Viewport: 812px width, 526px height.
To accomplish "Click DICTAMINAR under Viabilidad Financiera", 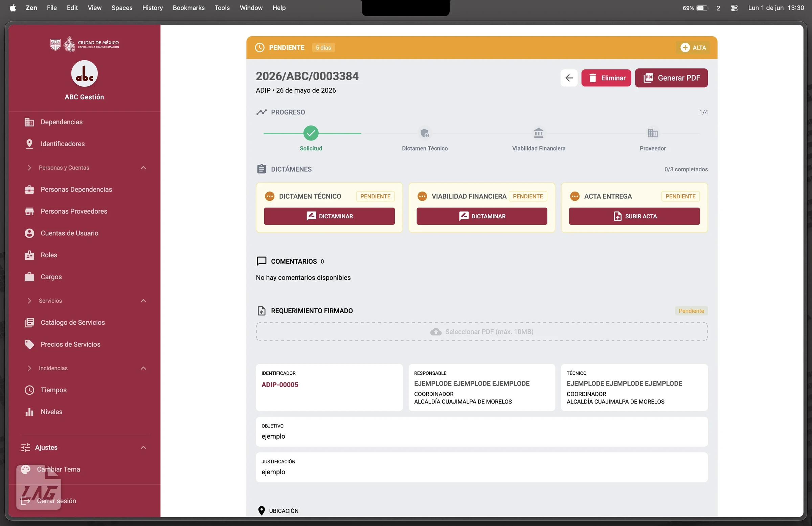I will [481, 216].
